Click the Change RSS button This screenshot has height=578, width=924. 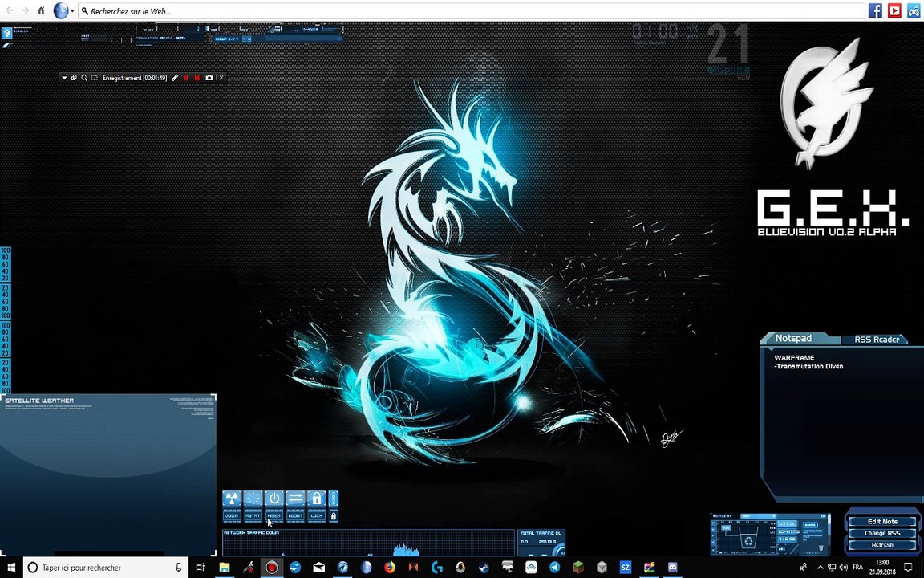(882, 533)
